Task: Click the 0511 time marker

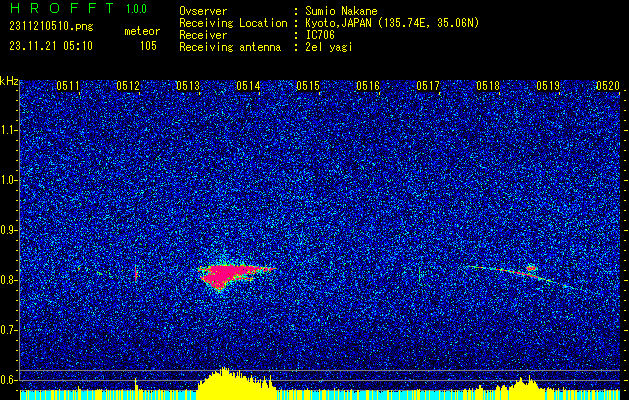Action: [67, 86]
